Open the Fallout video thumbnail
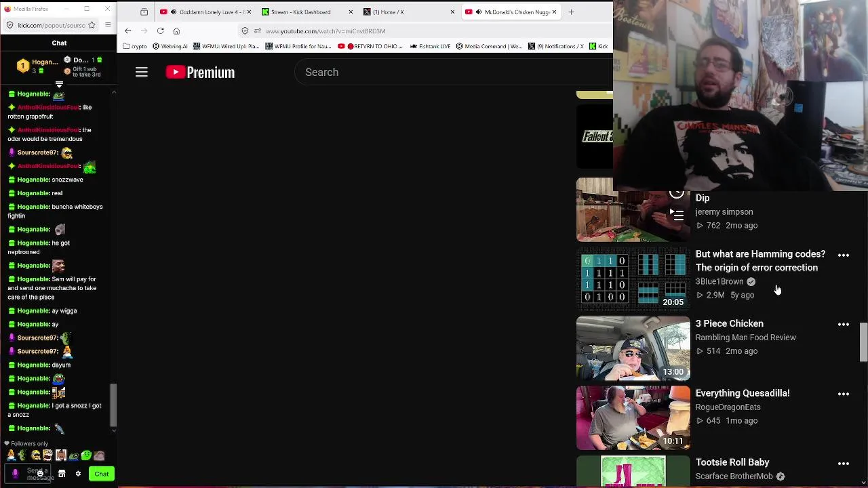Viewport: 868px width, 488px height. pos(595,137)
